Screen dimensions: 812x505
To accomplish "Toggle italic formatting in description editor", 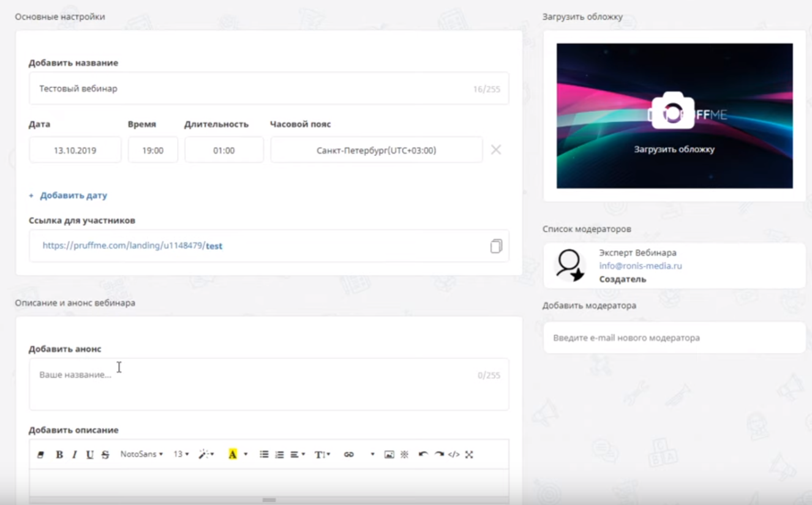I will 75,454.
